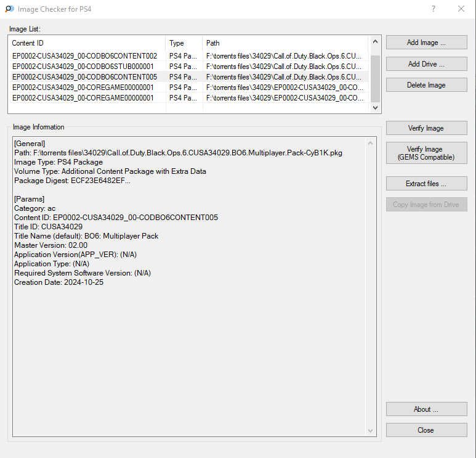The image size is (476, 458).
Task: Click the [General] heading
Action: (30, 144)
